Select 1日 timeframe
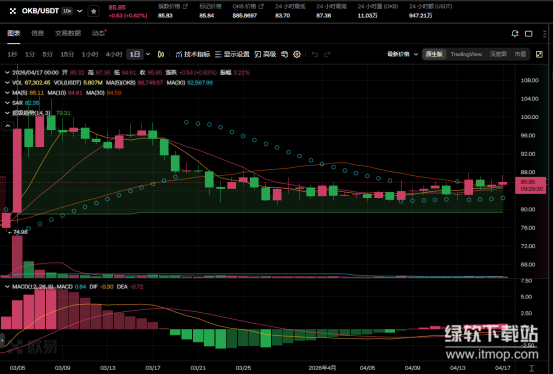 point(135,54)
